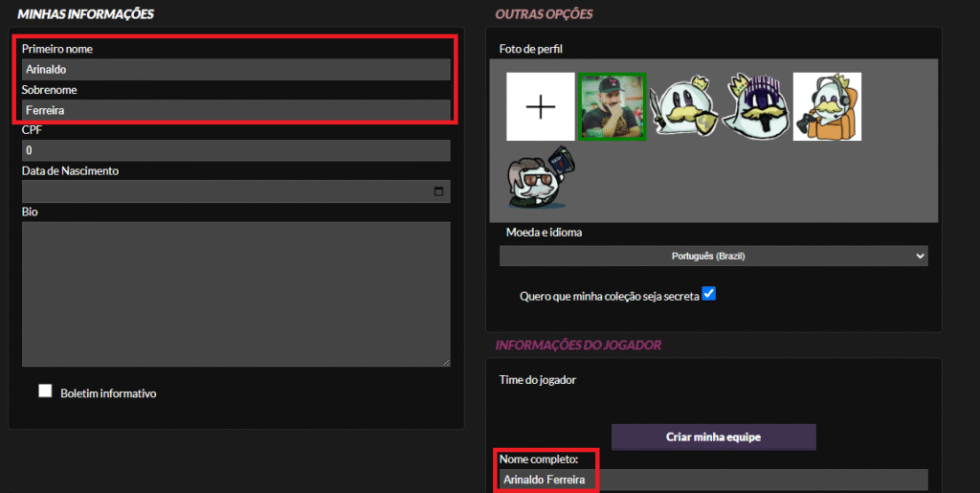980x493 pixels.
Task: Toggle the Boletim informativo checkbox
Action: point(45,391)
